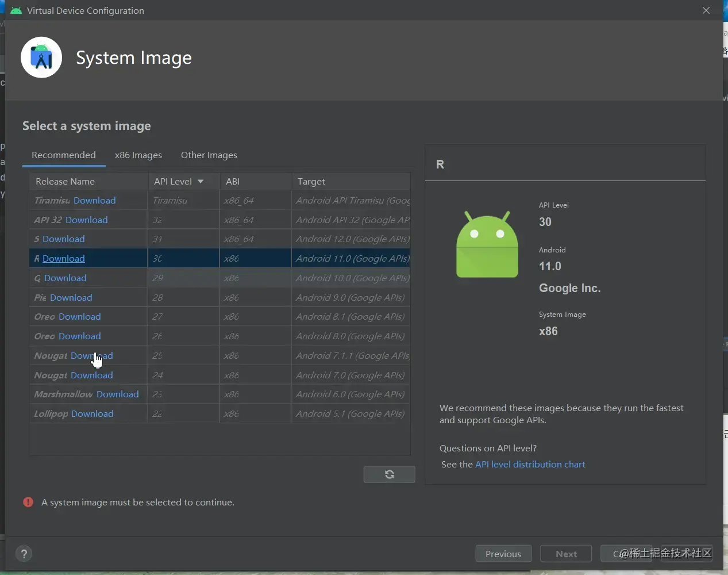728x575 pixels.
Task: Download the Tiramisu system image
Action: (95, 201)
